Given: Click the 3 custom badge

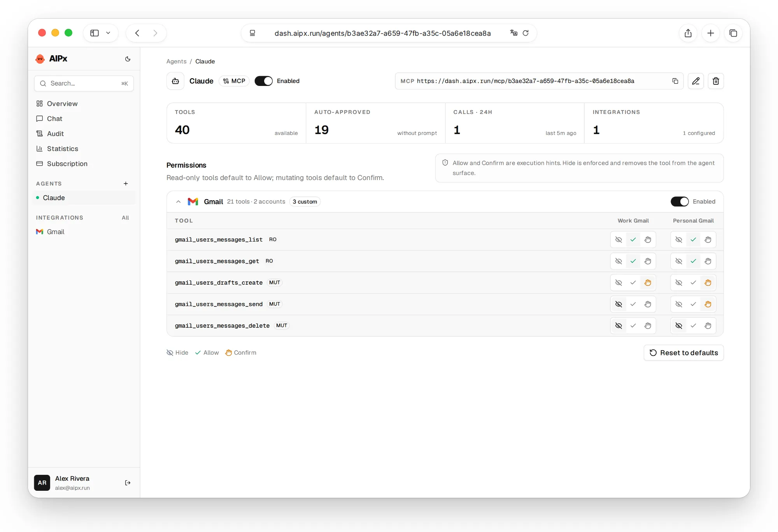Looking at the screenshot, I should 305,201.
